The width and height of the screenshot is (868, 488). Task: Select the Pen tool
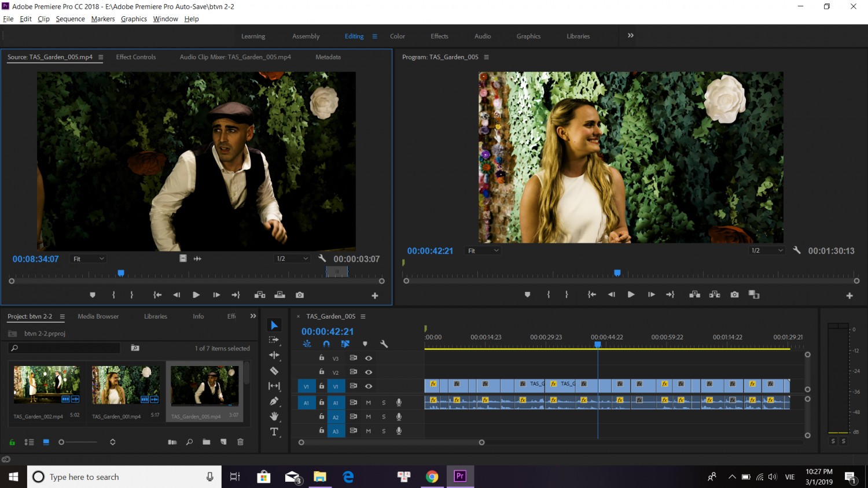274,401
